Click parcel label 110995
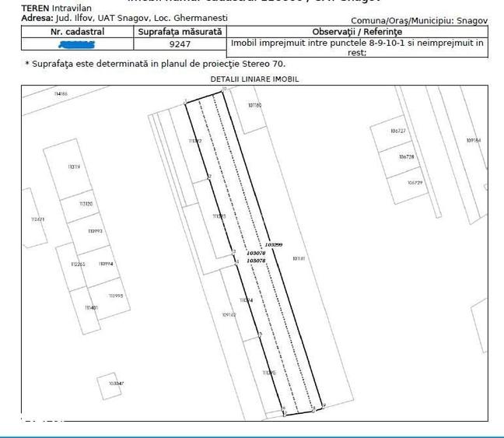Image resolution: width=504 pixels, height=438 pixels. coord(116,296)
